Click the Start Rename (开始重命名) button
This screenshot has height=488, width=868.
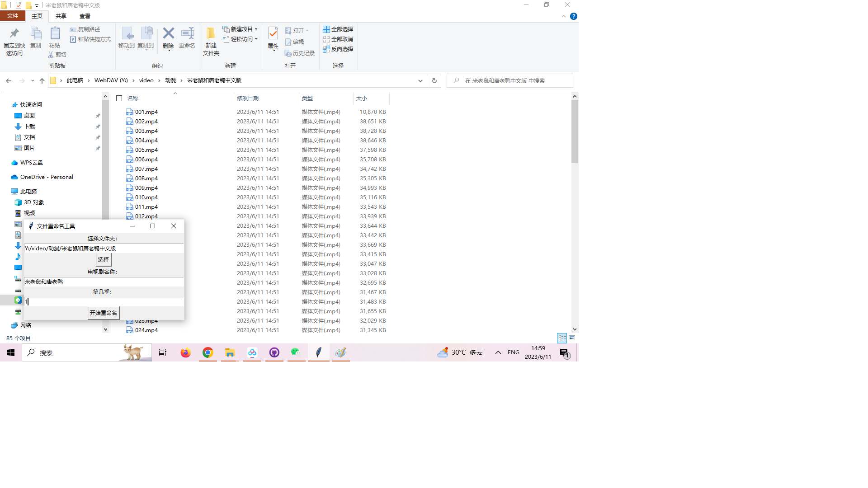pyautogui.click(x=104, y=313)
